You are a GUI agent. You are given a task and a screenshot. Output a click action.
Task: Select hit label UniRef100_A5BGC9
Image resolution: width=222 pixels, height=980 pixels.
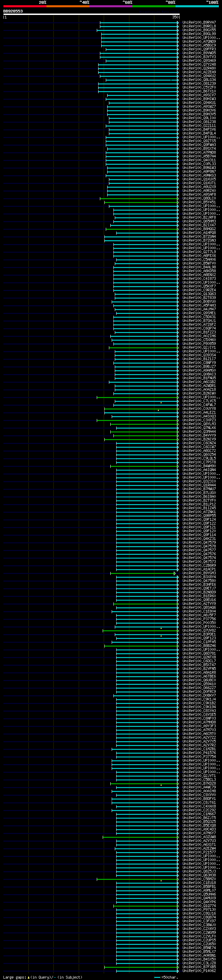click(199, 45)
